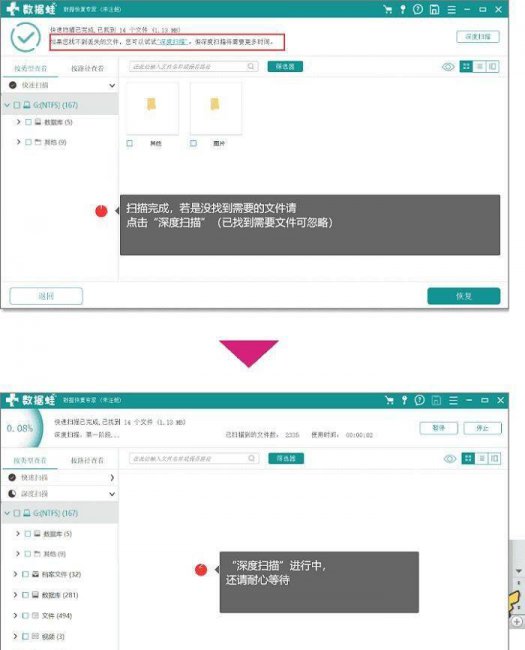Viewport: 525px width, 650px height.
Task: Click the 其他 (9) folder icon in scan-complete window
Action: pos(38,142)
